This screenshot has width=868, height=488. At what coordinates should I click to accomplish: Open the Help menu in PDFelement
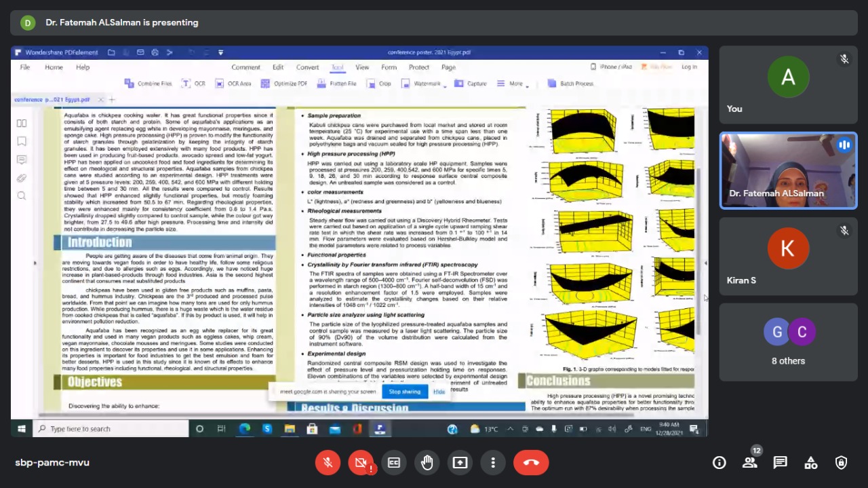point(83,67)
